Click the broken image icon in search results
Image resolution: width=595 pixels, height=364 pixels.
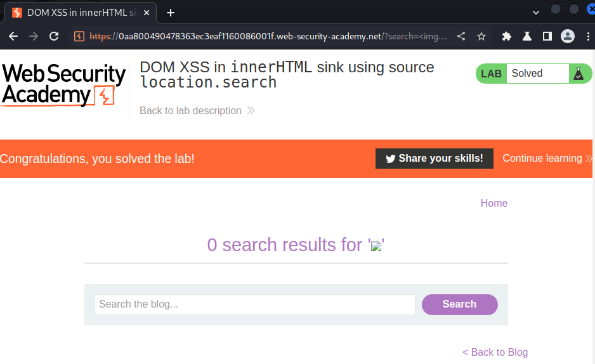click(376, 246)
